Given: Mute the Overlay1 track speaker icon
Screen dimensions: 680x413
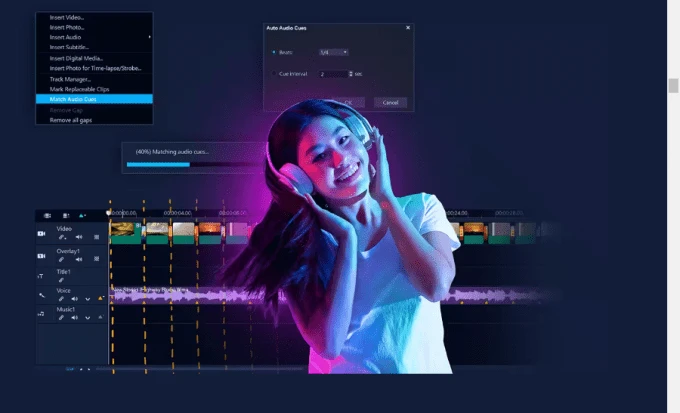Looking at the screenshot, I should click(x=79, y=259).
